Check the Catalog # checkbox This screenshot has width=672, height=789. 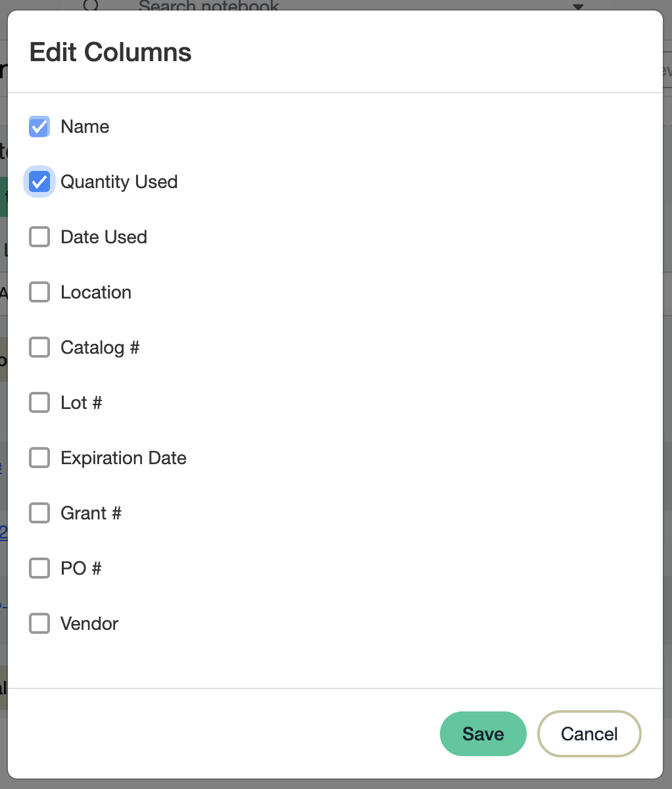39,348
